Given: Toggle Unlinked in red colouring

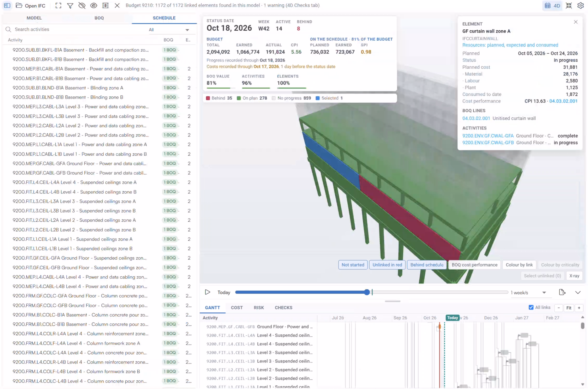Looking at the screenshot, I should coord(387,265).
